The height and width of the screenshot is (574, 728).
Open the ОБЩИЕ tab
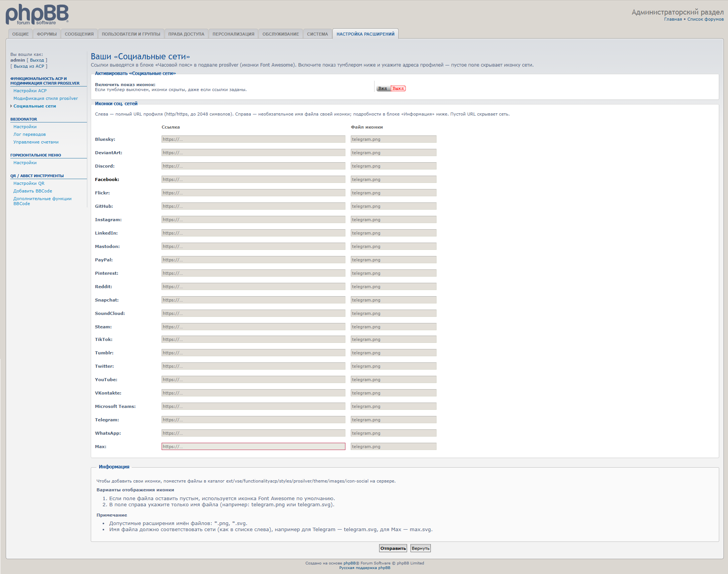point(21,34)
